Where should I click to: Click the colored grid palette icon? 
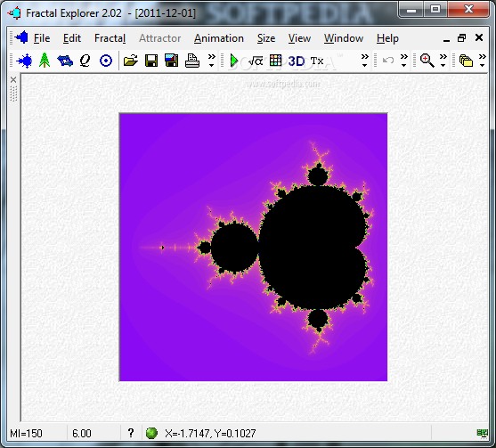point(275,60)
